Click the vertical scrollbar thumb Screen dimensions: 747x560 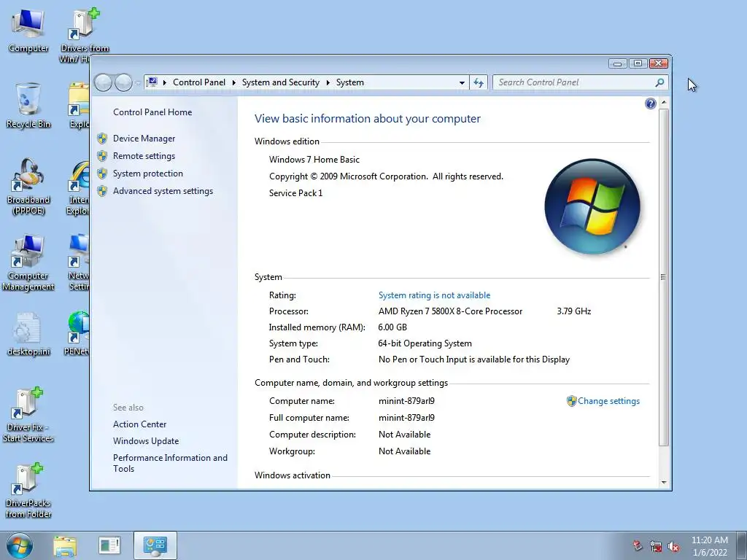click(x=664, y=277)
